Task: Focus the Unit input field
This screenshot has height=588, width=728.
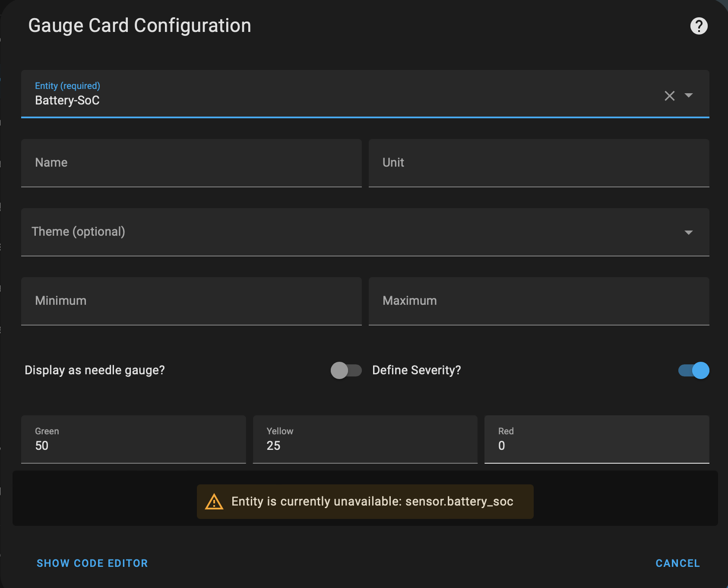Action: [x=538, y=163]
